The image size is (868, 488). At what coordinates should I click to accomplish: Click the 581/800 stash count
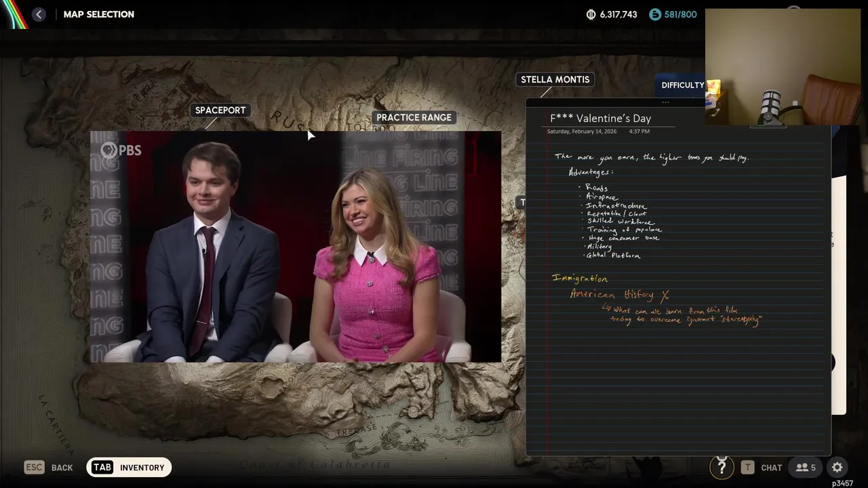coord(681,14)
